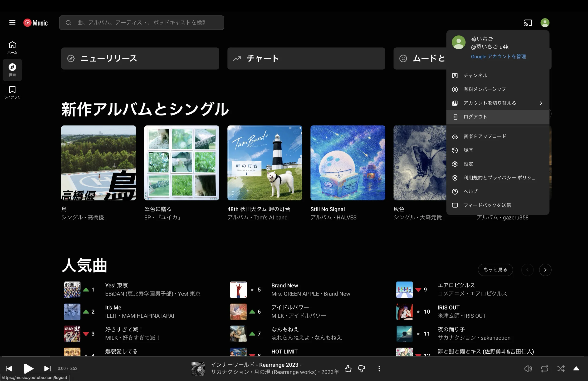Screen dimensions: 588x381
Task: Skip to the previous track
Action: 9,369
